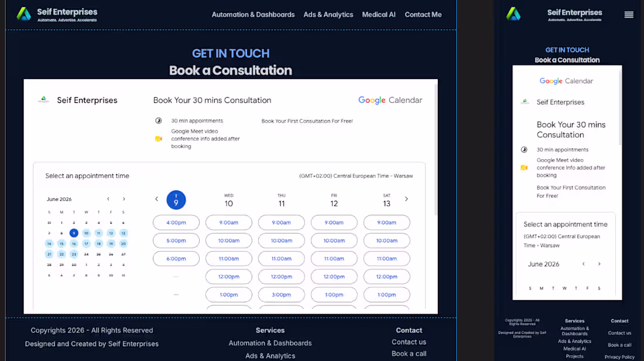Select FRI 12 column header
This screenshot has height=361, width=644.
(x=334, y=201)
